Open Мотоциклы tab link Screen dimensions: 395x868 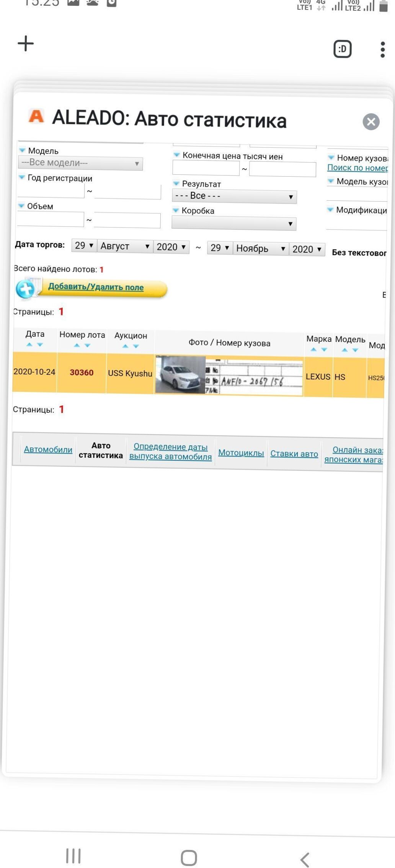click(x=241, y=453)
